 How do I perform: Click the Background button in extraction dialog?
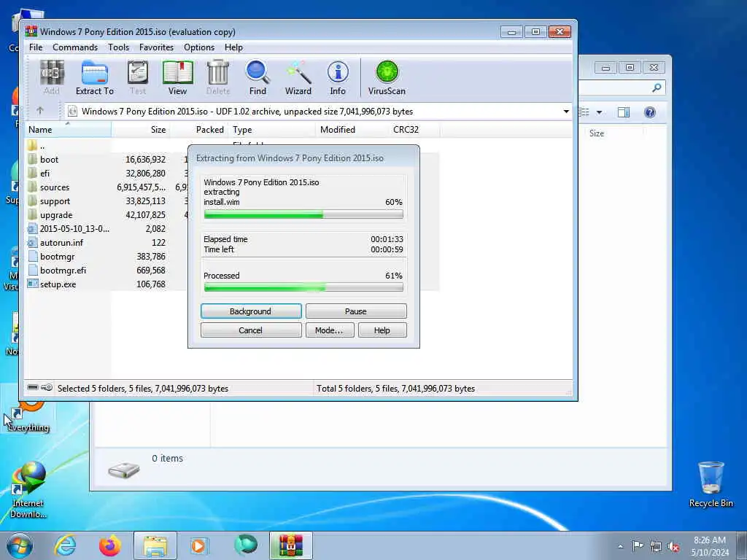(251, 311)
